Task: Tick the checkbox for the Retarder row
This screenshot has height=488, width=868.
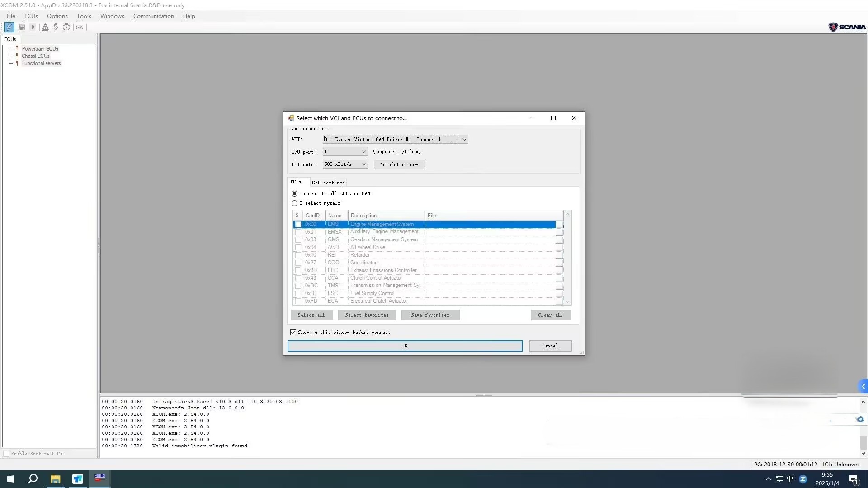Action: tap(298, 255)
